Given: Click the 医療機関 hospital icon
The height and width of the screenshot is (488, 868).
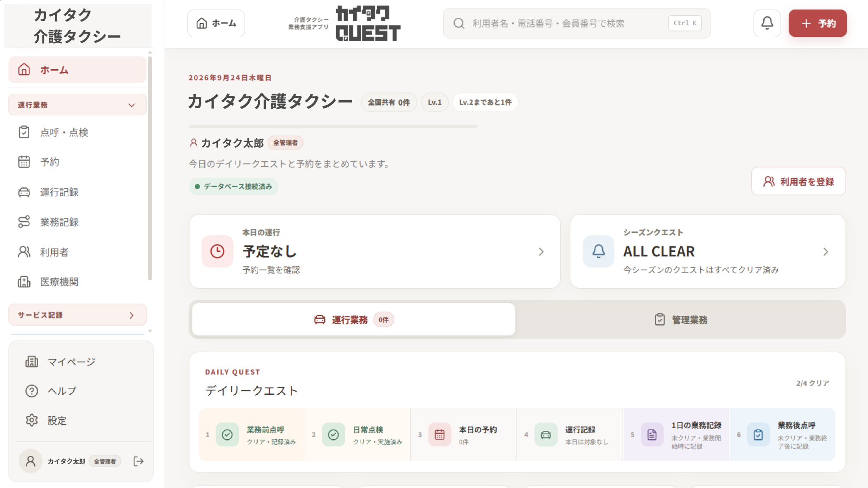Looking at the screenshot, I should pos(24,282).
